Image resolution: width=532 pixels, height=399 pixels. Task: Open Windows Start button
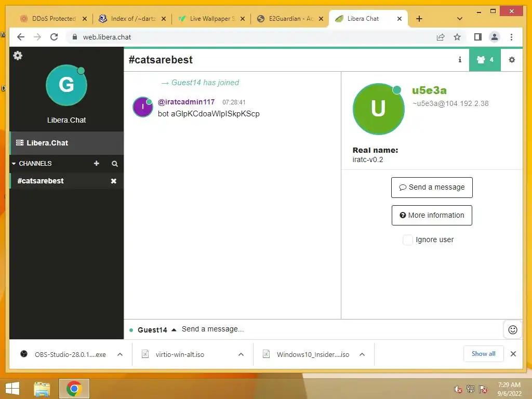coord(12,389)
